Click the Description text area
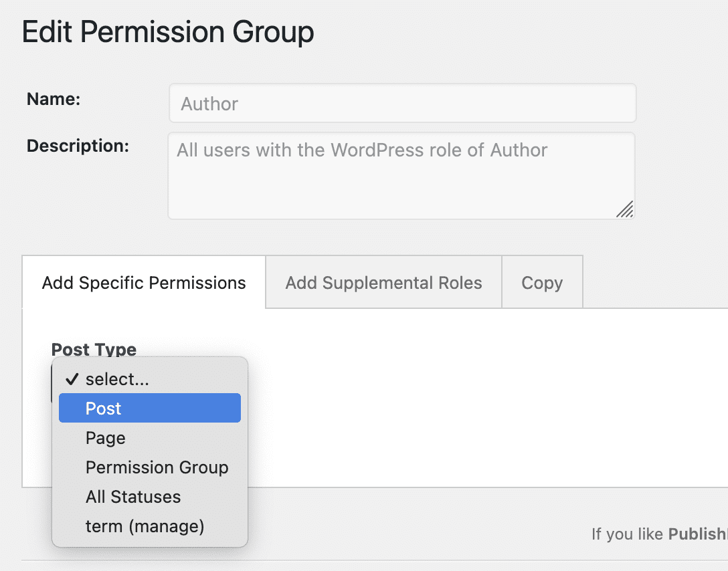Viewport: 728px width, 571px height. click(x=401, y=175)
